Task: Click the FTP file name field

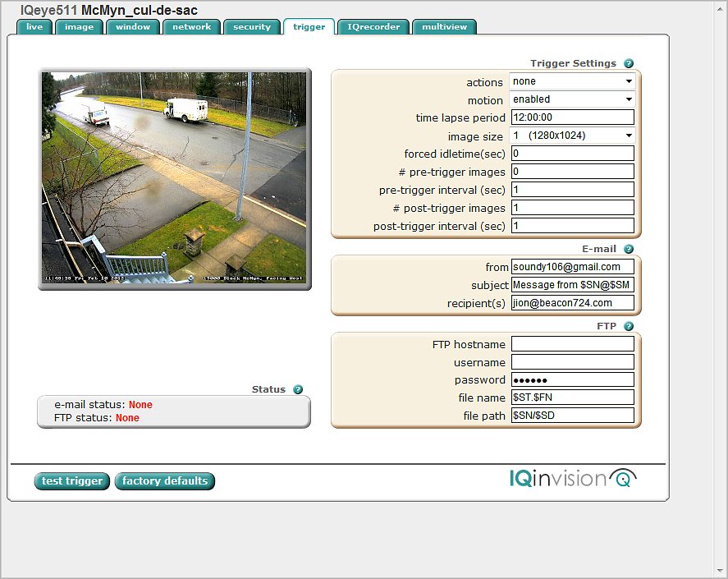Action: pyautogui.click(x=572, y=397)
